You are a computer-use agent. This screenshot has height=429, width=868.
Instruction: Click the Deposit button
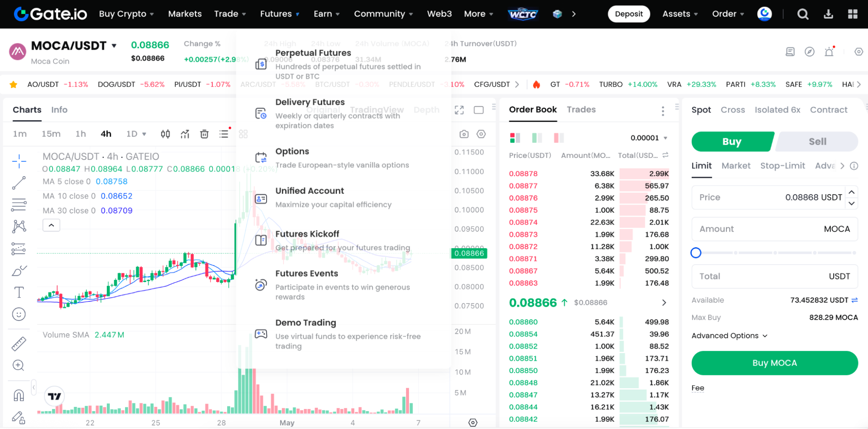click(628, 14)
